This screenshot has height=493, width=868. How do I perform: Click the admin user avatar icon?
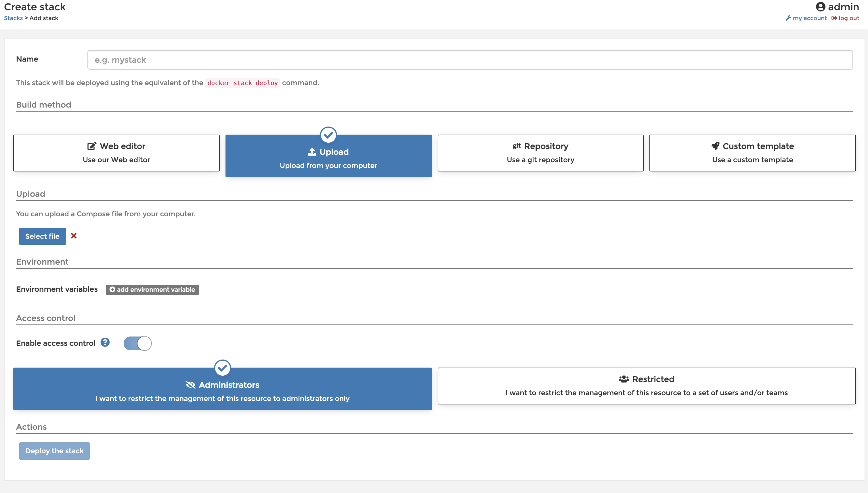click(x=820, y=7)
